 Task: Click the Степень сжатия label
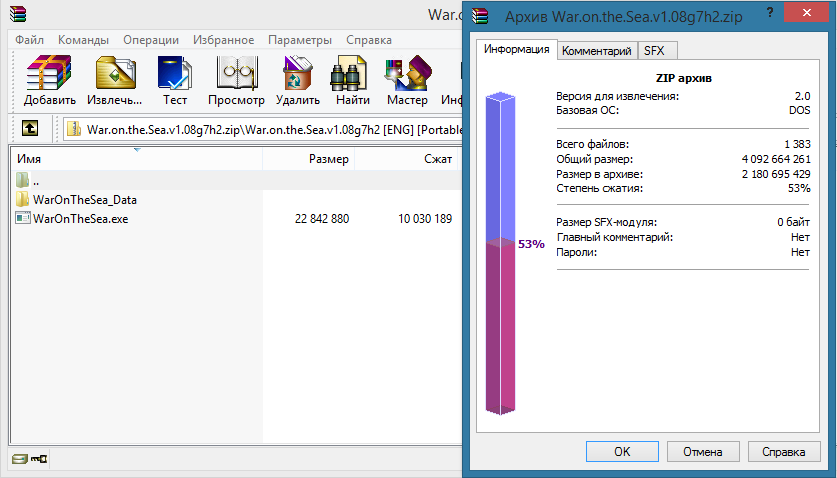pyautogui.click(x=599, y=188)
